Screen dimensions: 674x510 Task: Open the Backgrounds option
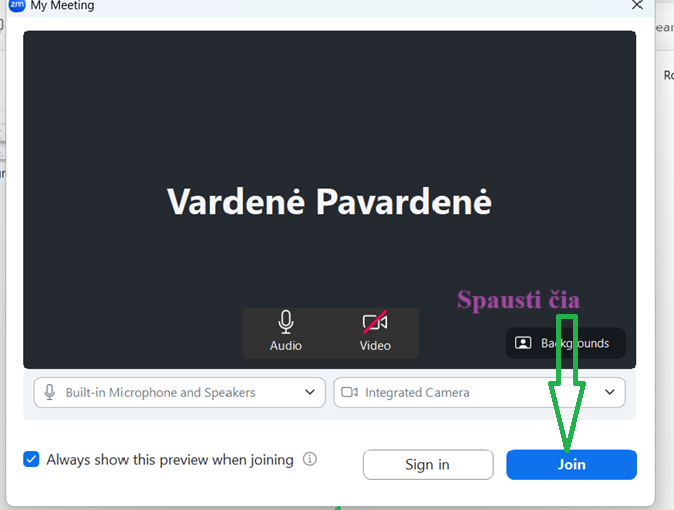pos(565,343)
